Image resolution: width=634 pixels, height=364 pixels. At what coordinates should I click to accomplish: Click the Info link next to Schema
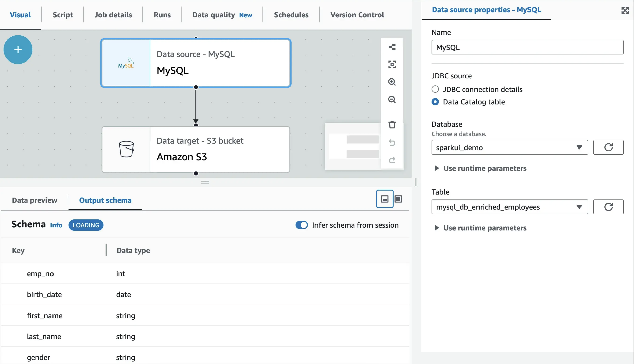(56, 225)
